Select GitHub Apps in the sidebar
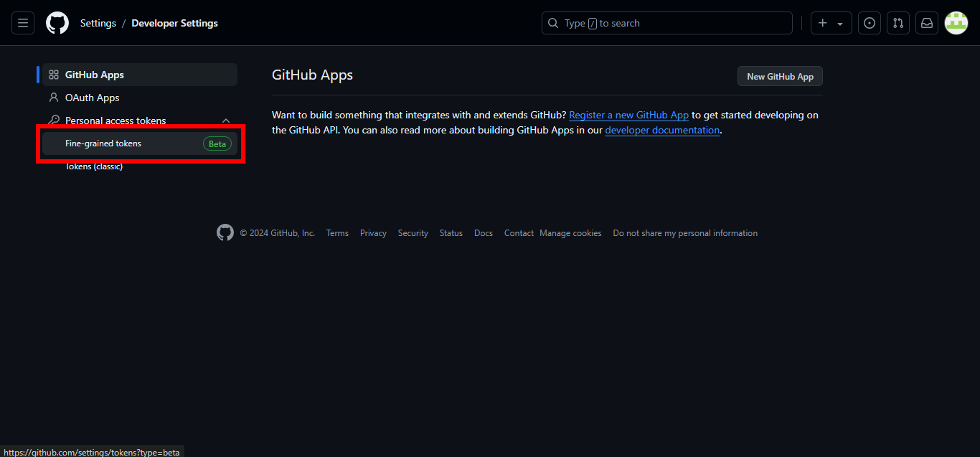This screenshot has height=457, width=980. point(95,75)
